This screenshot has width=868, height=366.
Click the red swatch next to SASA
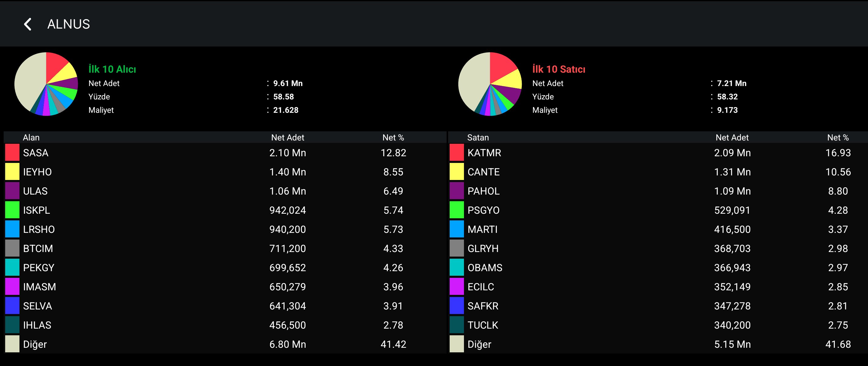[12, 153]
